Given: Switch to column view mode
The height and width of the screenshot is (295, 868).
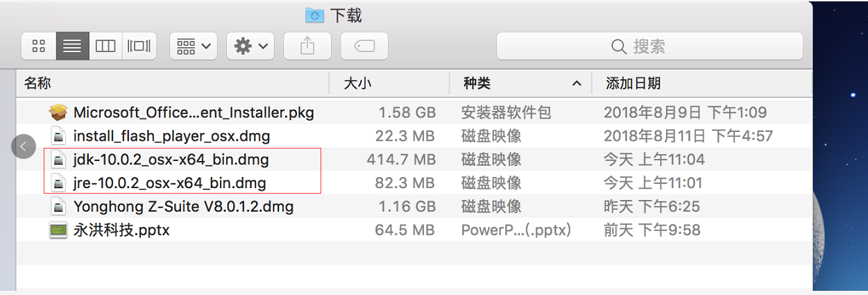Looking at the screenshot, I should [x=105, y=47].
